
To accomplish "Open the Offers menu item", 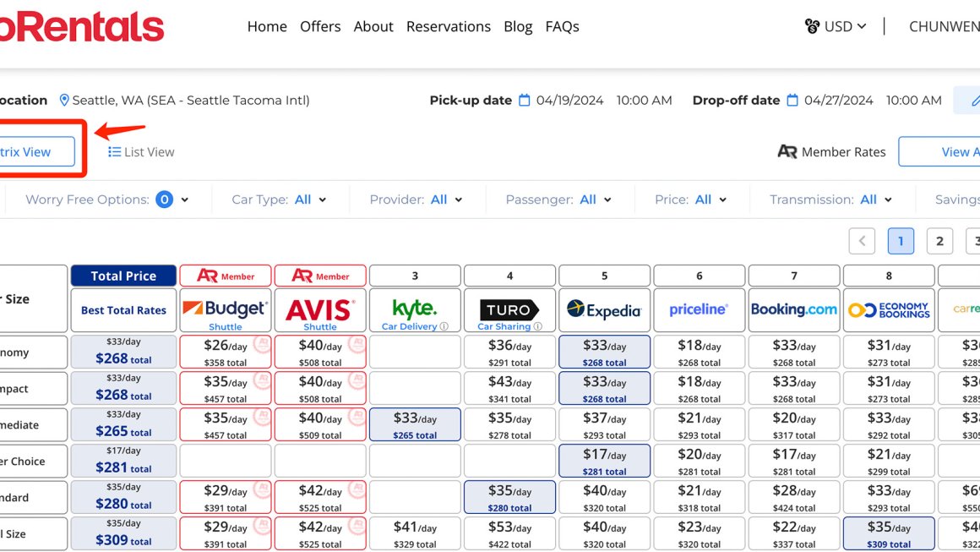I will pos(320,26).
